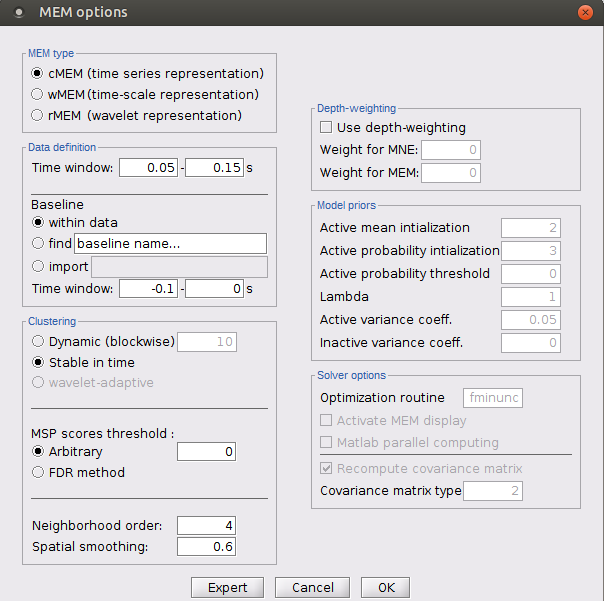Select cMEM time series representation
Image resolution: width=604 pixels, height=601 pixels.
tap(38, 73)
